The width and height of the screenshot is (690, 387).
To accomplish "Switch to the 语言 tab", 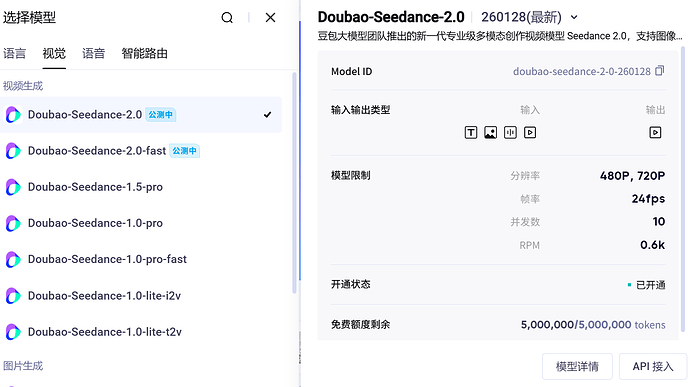I will click(15, 54).
